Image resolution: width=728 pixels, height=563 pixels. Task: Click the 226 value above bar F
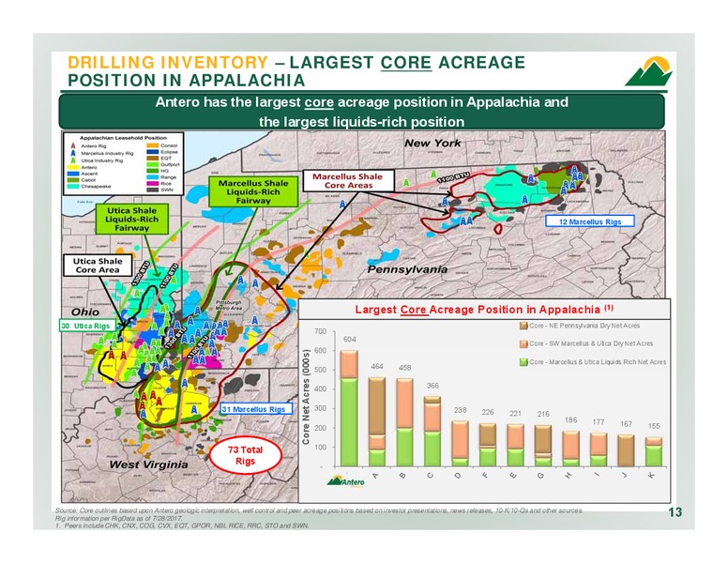pyautogui.click(x=488, y=412)
